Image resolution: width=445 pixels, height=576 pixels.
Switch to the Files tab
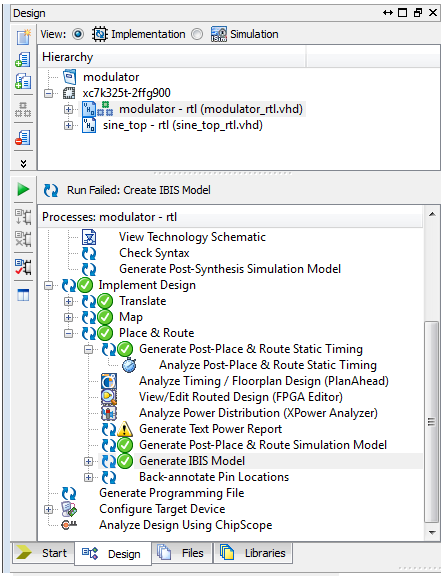[x=182, y=553]
